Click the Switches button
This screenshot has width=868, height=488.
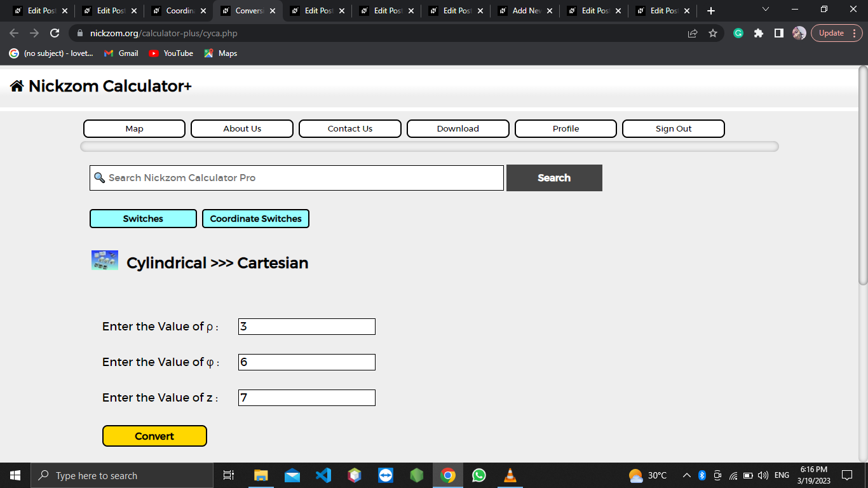point(143,219)
